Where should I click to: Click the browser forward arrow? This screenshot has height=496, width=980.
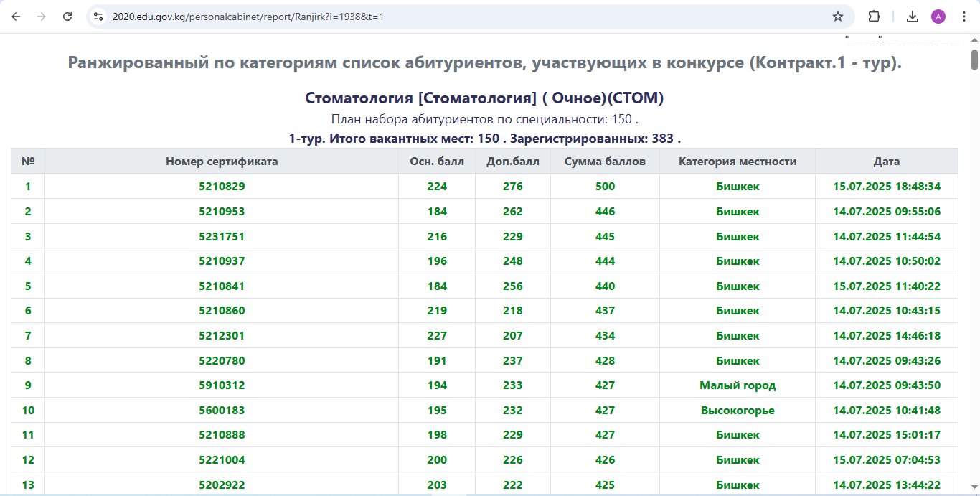point(42,17)
